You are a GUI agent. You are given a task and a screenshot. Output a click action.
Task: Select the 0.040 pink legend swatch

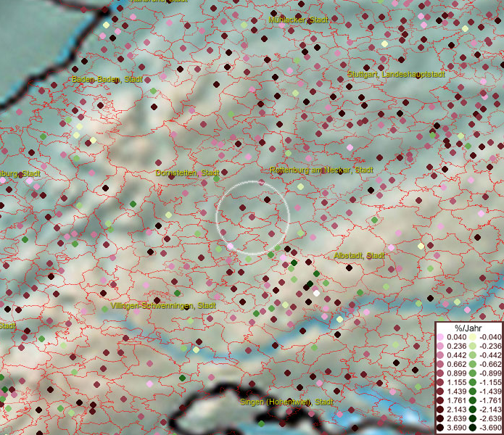tap(440, 337)
